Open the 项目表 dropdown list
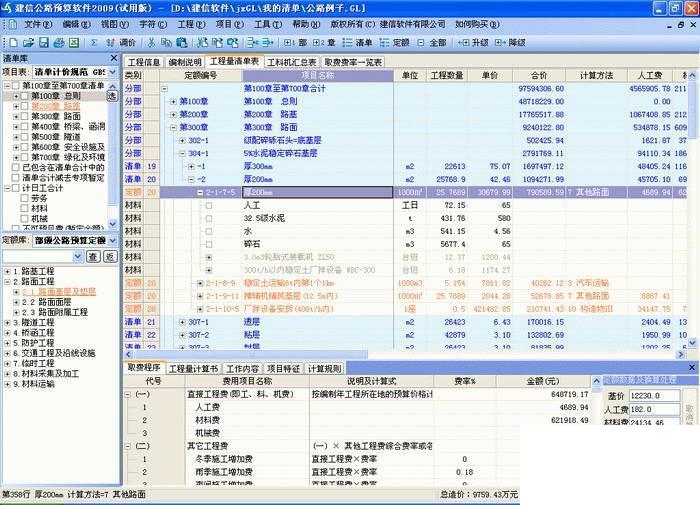Viewport: 700px width, 505px height. [113, 72]
